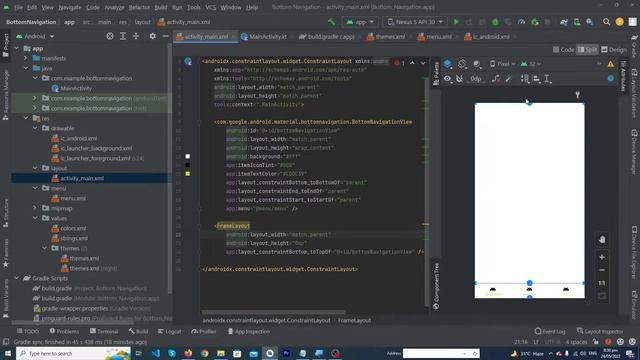
Task: Set default margins 0dp field
Action: pyautogui.click(x=476, y=79)
